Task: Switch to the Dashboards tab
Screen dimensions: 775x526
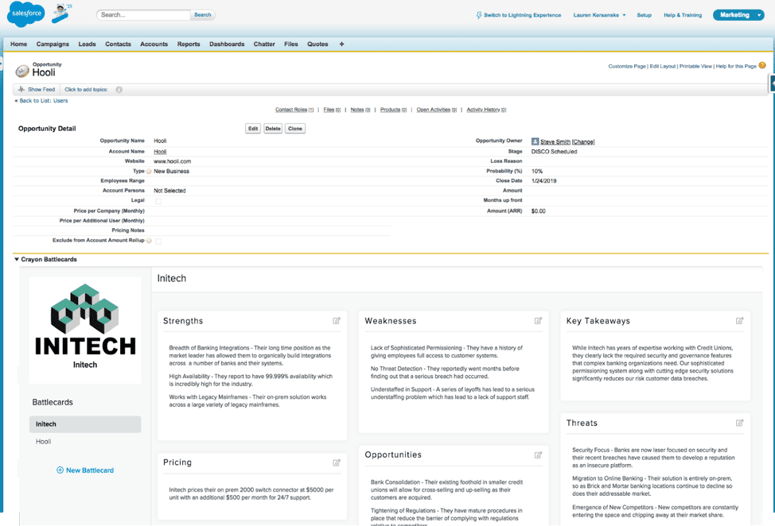Action: [x=226, y=44]
